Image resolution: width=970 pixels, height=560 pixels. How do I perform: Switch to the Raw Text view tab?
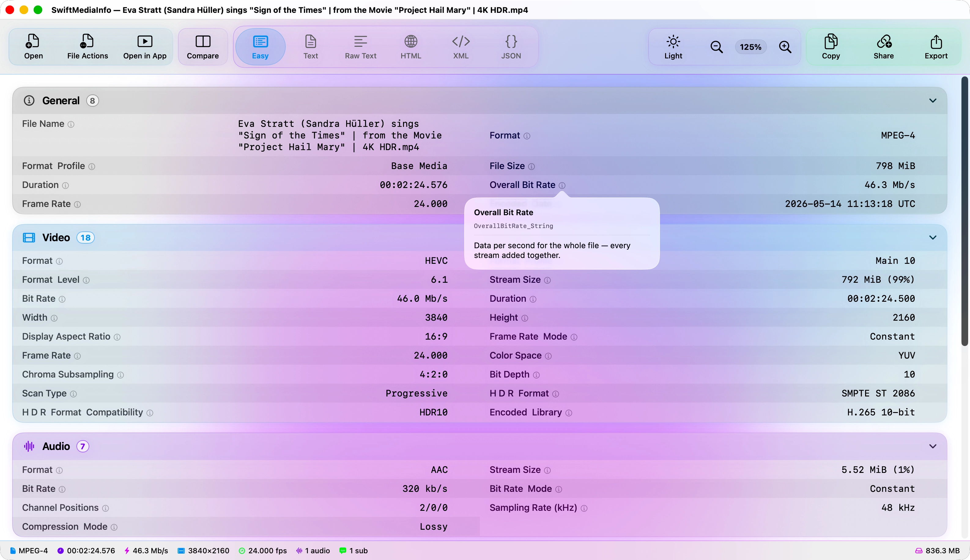(x=361, y=46)
